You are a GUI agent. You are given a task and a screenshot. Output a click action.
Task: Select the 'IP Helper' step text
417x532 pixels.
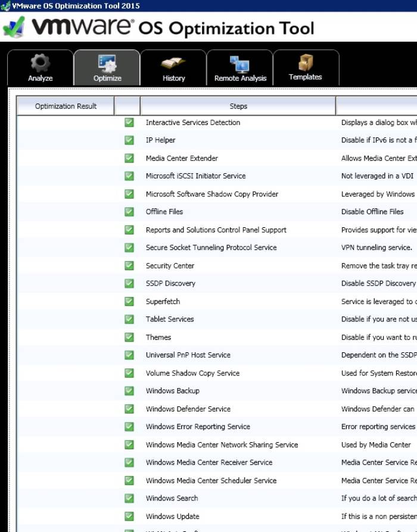coord(160,140)
